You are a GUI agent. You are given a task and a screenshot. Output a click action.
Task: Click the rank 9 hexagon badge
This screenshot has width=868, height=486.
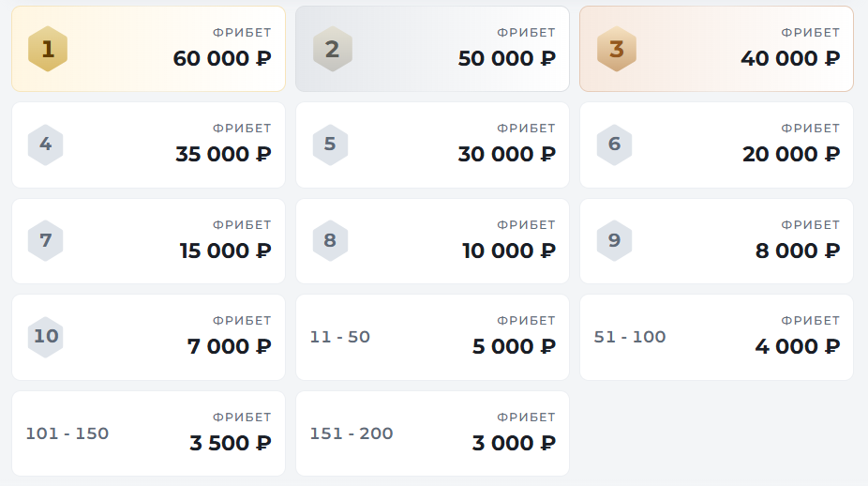tap(614, 240)
